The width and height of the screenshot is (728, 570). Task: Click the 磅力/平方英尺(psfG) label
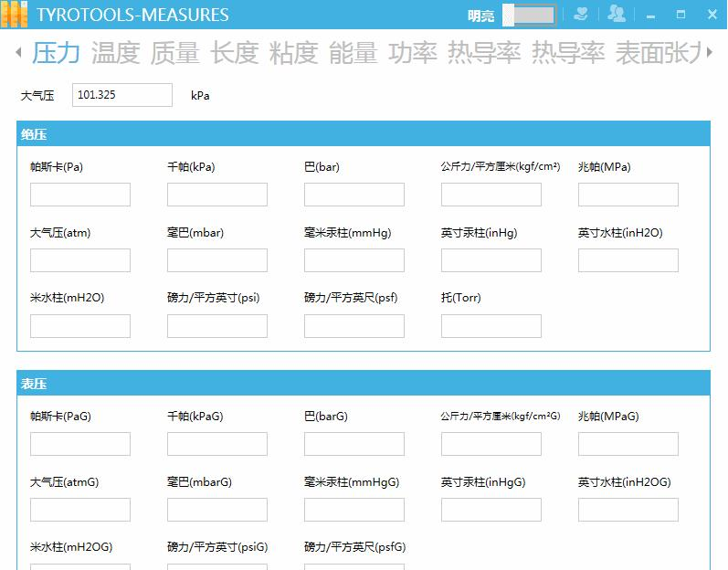(x=354, y=547)
